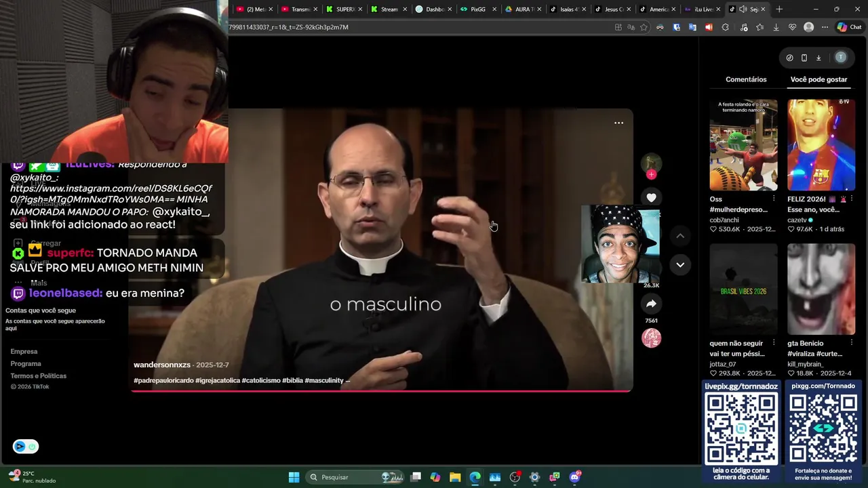Screen dimensions: 868x488
Task: Open the Programa footer link
Action: click(26, 363)
